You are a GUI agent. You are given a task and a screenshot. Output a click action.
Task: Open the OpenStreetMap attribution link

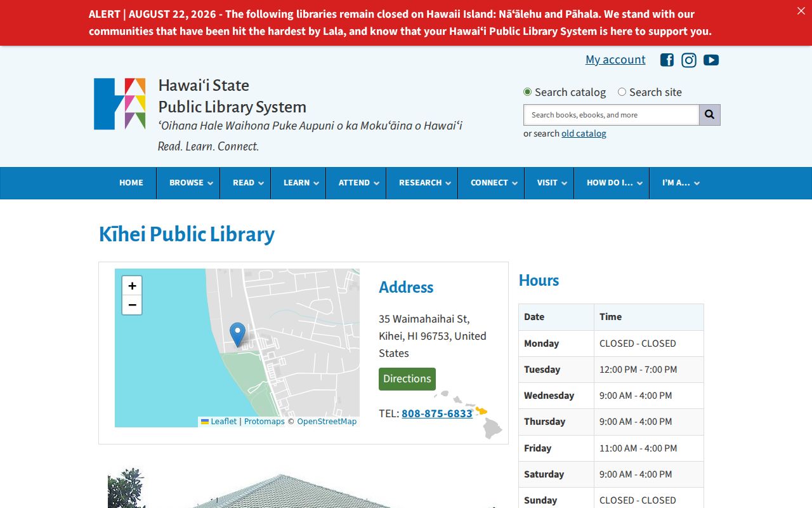pyautogui.click(x=327, y=422)
